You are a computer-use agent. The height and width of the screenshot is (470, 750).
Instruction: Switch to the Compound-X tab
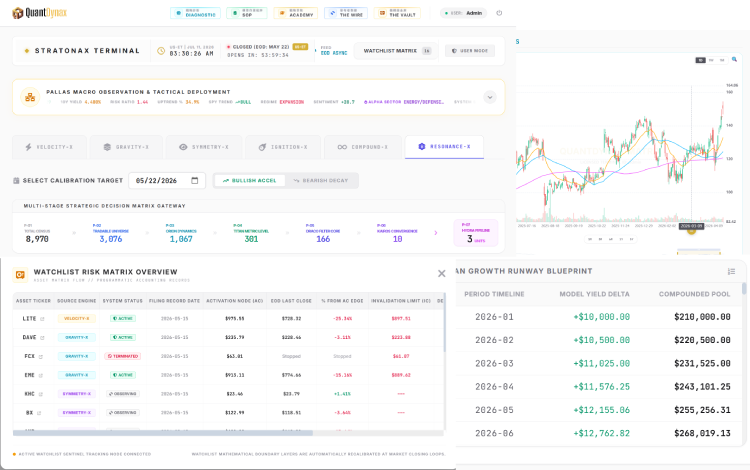pyautogui.click(x=363, y=147)
